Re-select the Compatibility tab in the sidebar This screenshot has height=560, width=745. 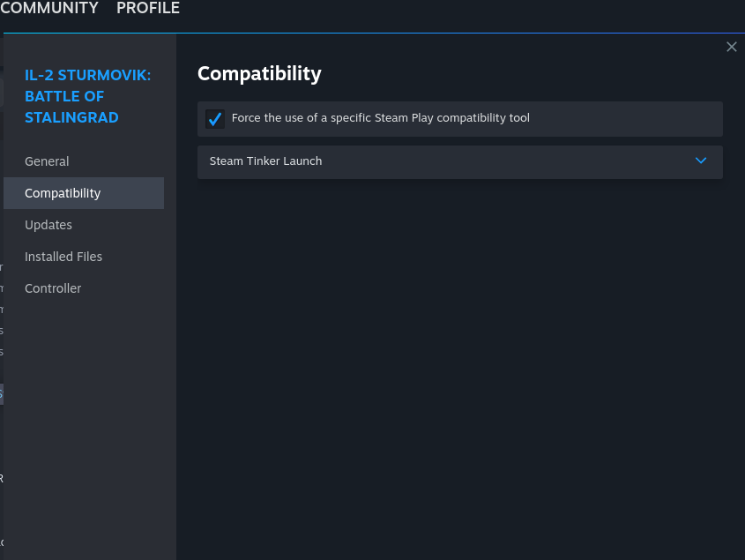pyautogui.click(x=63, y=193)
